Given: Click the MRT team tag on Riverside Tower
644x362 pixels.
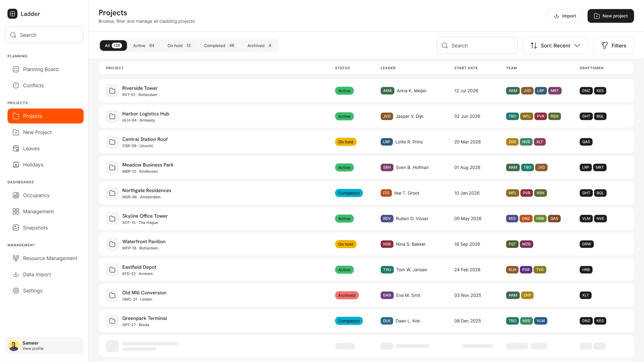Looking at the screenshot, I should 555,91.
